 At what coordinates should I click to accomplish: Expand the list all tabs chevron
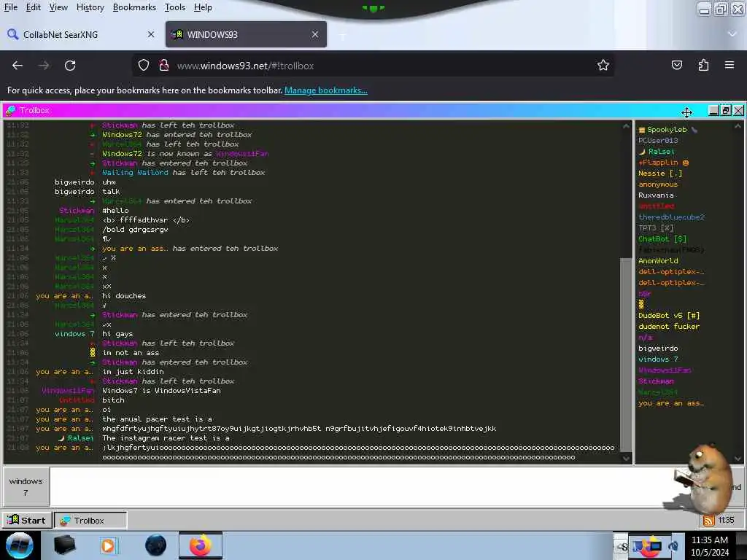click(732, 34)
